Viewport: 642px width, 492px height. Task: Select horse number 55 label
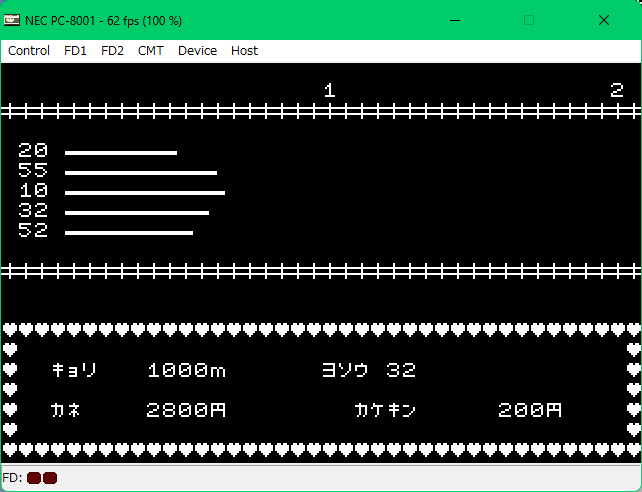pos(33,171)
